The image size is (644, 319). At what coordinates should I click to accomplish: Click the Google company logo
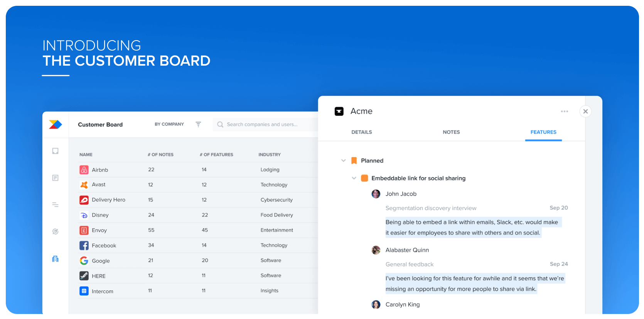point(84,261)
